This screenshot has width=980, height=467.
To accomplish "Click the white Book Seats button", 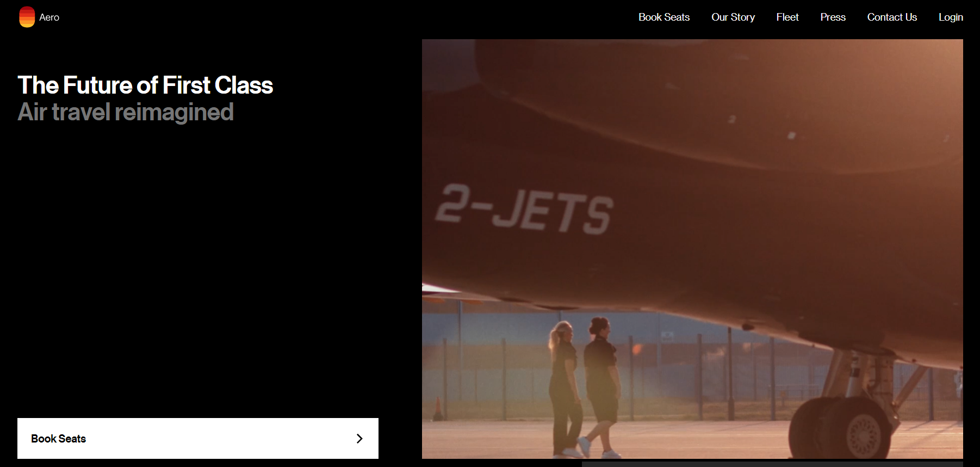I will [198, 438].
